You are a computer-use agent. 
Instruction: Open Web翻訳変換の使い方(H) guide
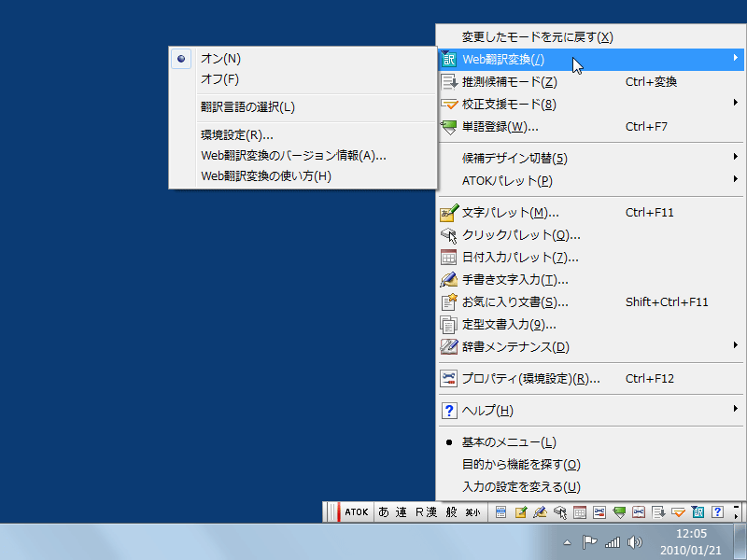pos(303,176)
